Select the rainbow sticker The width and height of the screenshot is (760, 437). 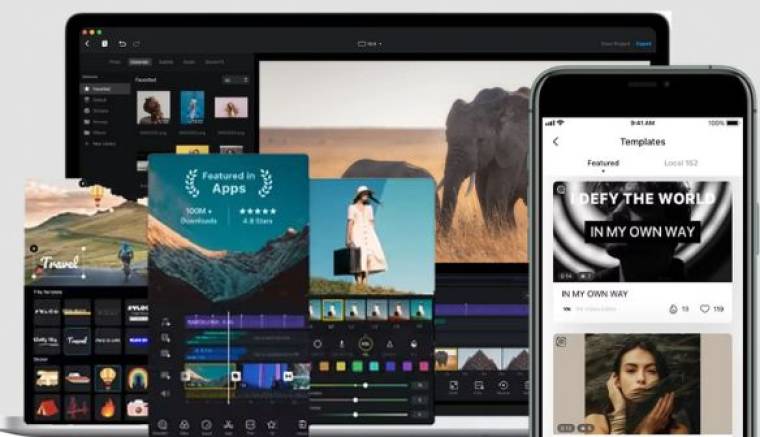click(137, 379)
